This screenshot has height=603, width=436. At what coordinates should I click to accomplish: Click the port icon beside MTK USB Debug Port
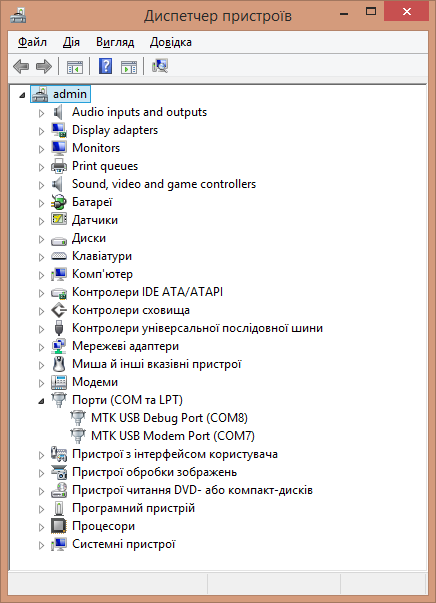pos(78,418)
